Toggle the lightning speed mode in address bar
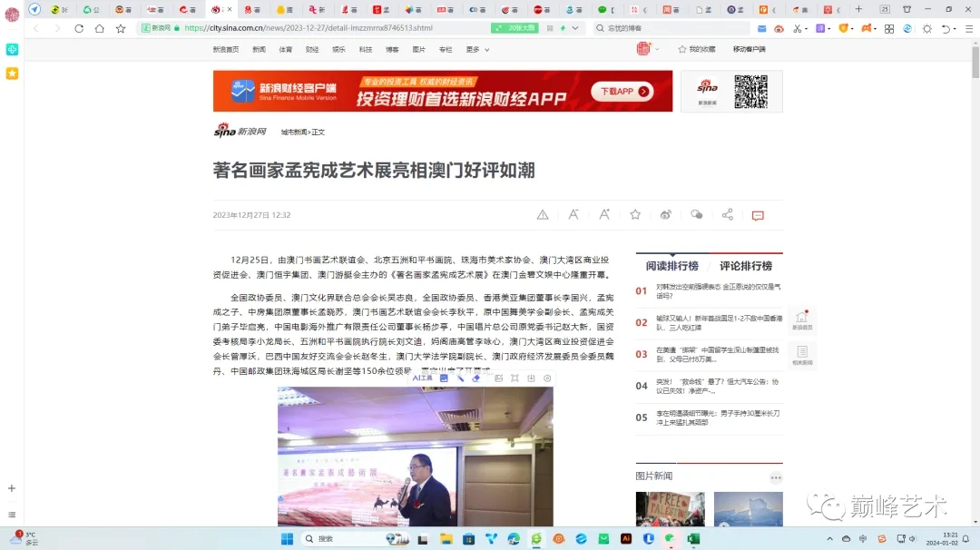The image size is (980, 550). point(563,29)
